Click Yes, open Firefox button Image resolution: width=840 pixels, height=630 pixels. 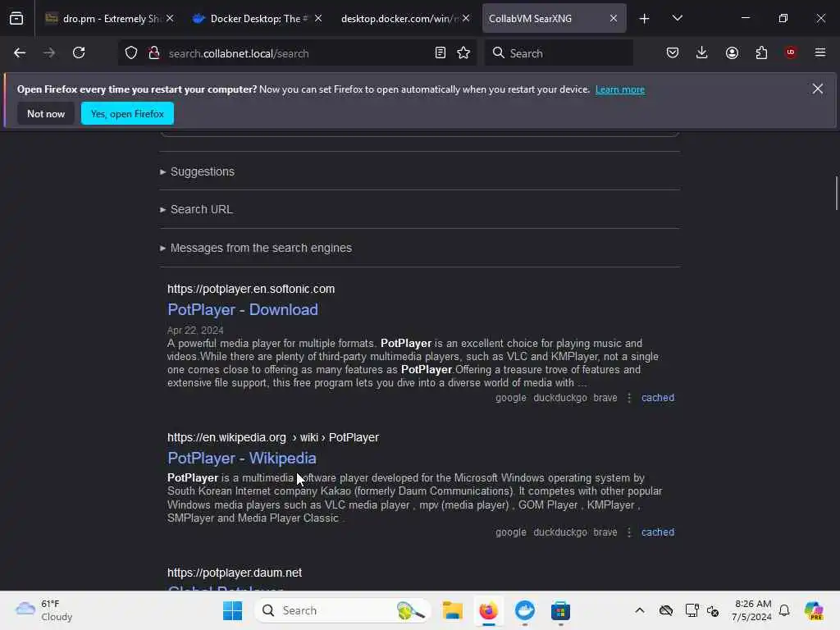point(127,113)
